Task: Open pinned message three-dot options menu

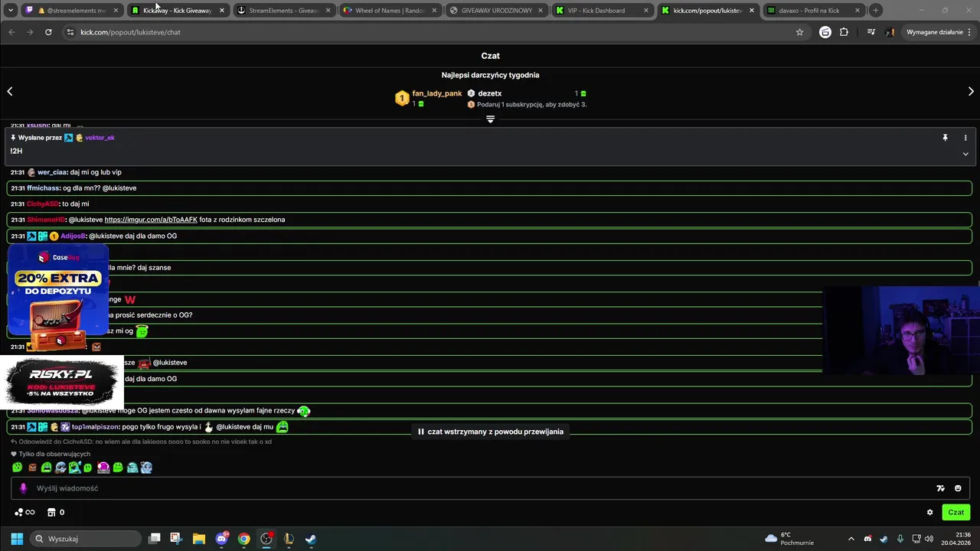Action: [965, 138]
